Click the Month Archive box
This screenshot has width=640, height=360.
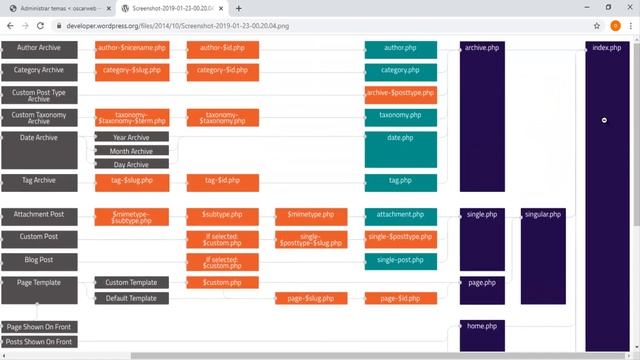tap(132, 151)
